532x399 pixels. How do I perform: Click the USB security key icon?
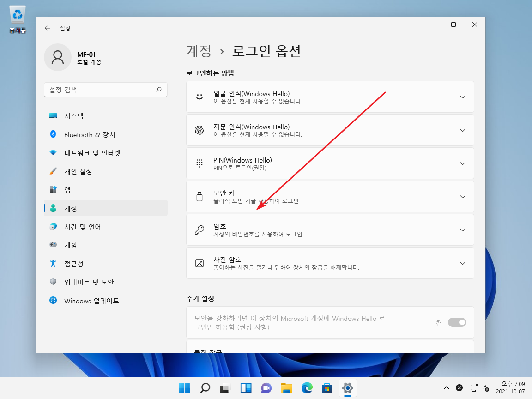coord(199,197)
